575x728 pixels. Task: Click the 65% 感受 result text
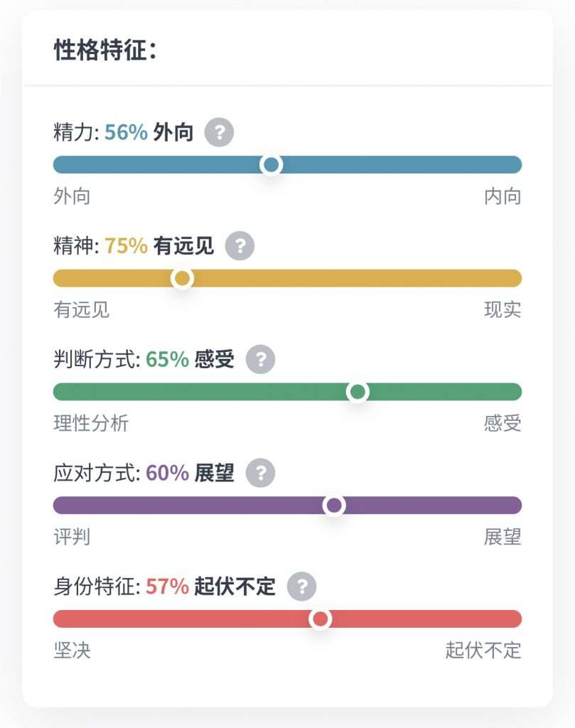coord(190,359)
